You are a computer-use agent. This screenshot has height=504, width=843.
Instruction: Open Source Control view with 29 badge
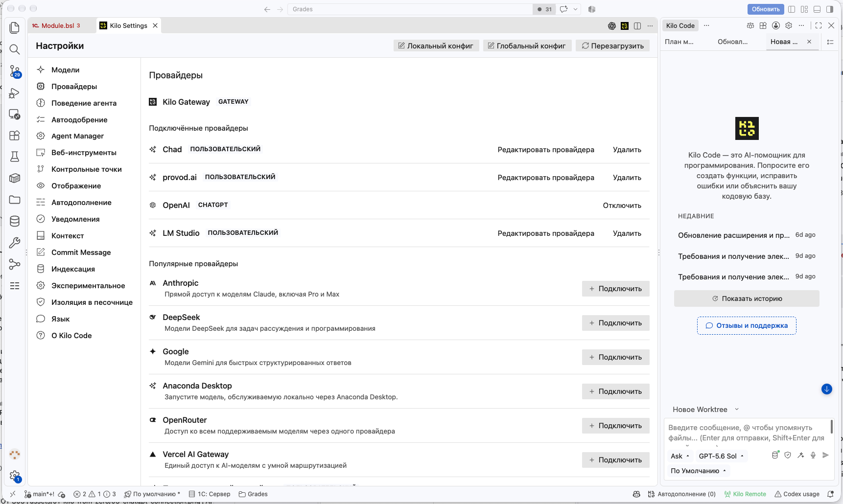(x=15, y=71)
